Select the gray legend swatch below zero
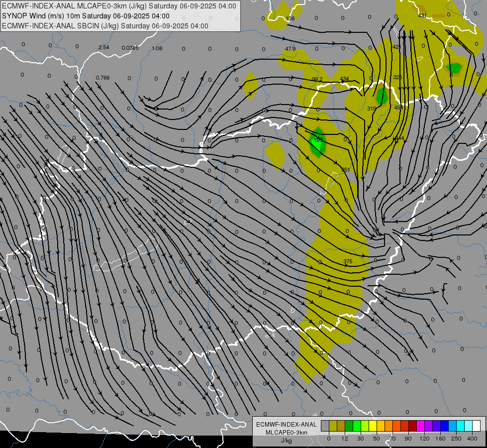 325,426
